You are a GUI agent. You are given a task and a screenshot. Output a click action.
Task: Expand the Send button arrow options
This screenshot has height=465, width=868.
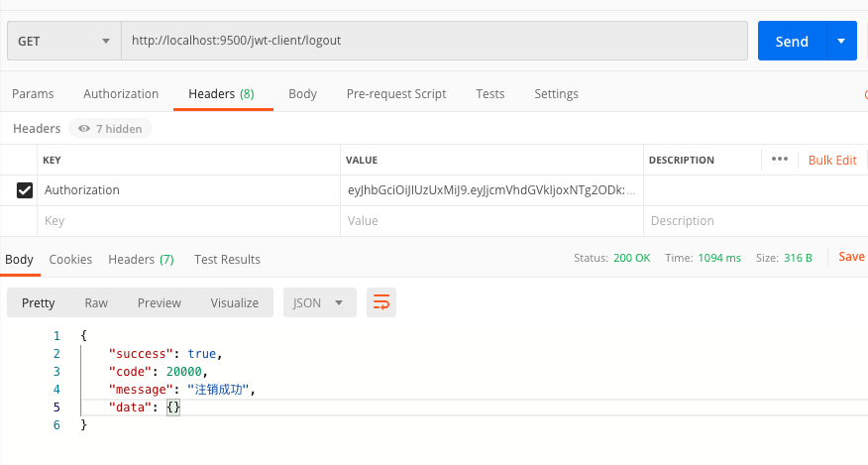coord(841,42)
